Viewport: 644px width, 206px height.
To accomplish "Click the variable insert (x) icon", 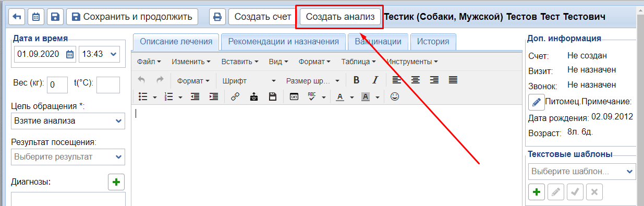I will tap(294, 96).
